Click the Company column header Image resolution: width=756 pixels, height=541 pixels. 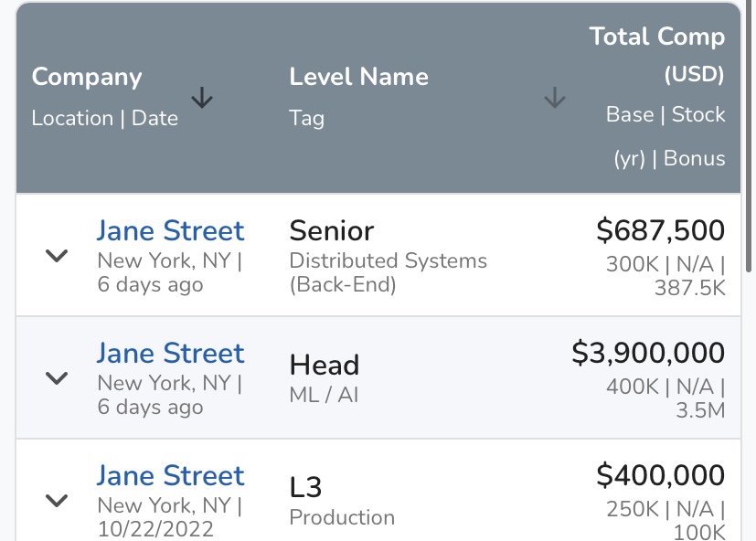(87, 77)
